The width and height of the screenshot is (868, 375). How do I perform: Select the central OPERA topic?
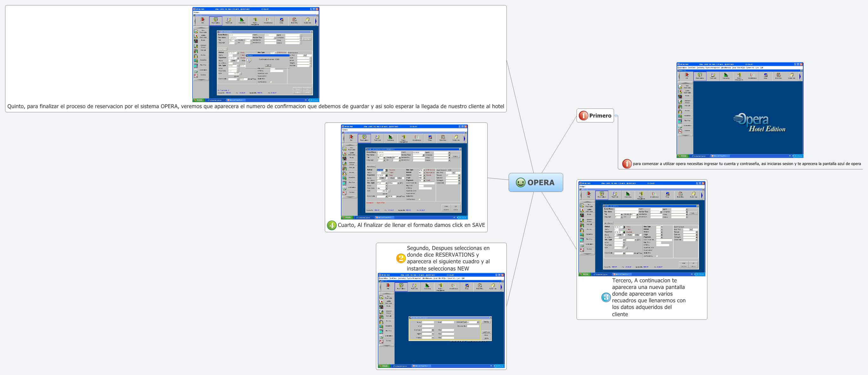[541, 182]
